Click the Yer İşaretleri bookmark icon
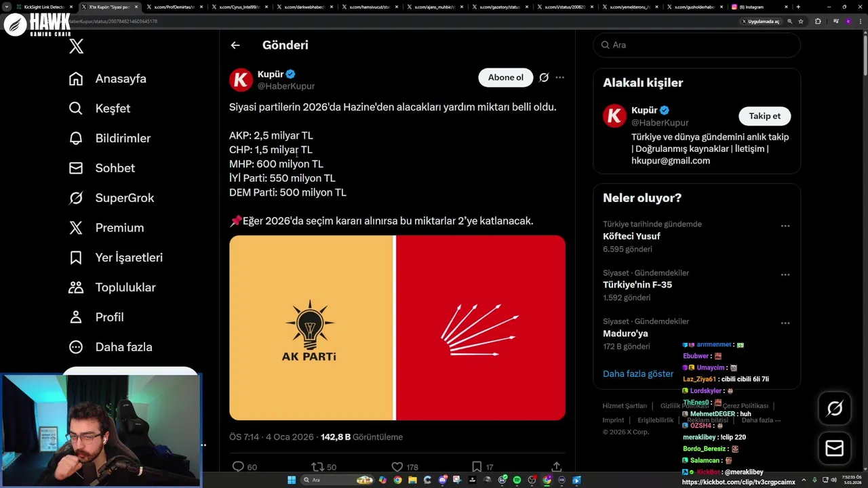Viewport: 868px width, 488px height. pos(76,258)
